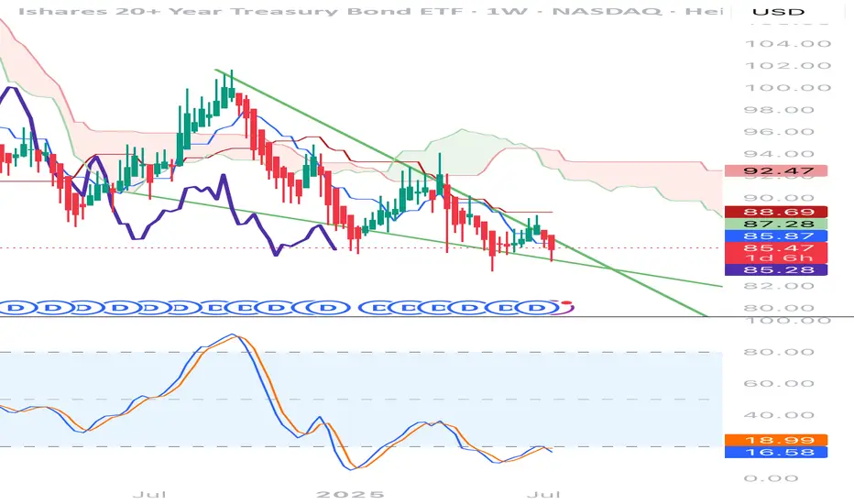The height and width of the screenshot is (504, 854).
Task: Click the 1d 6h countdown label
Action: point(776,258)
